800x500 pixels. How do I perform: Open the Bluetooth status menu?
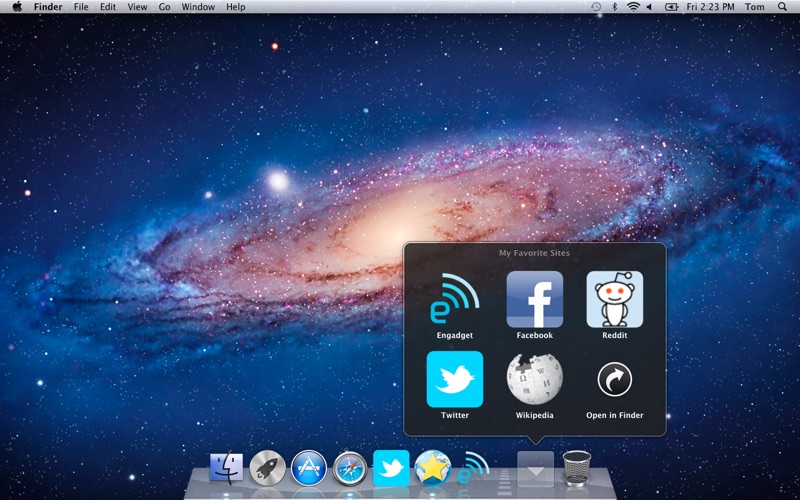click(614, 7)
